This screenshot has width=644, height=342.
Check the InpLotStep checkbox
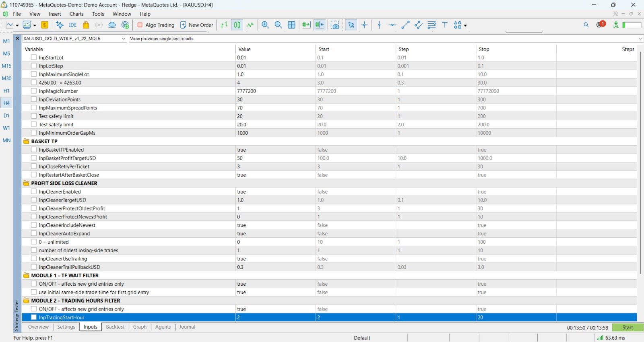point(34,66)
